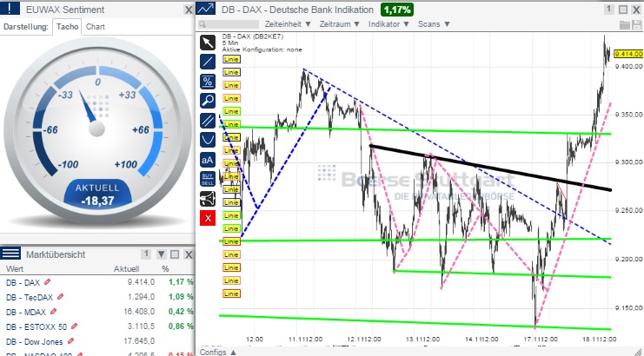Image resolution: width=644 pixels, height=356 pixels.
Task: Click the red X delete drawings tool
Action: 208,218
